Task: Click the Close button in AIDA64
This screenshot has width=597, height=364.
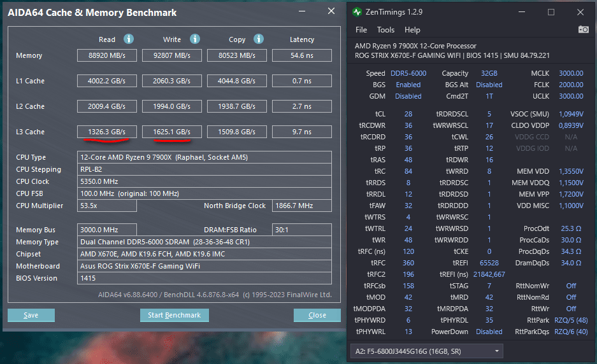Action: pos(317,315)
